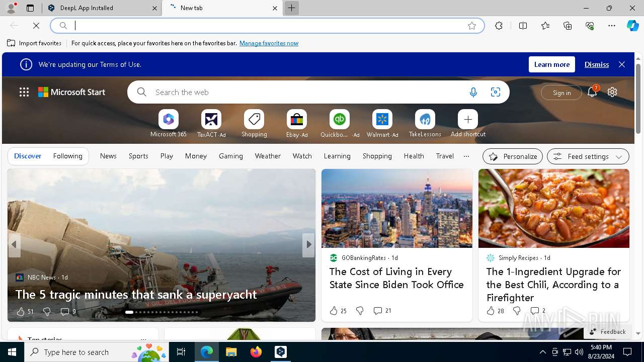
Task: Dismiss the Terms of Use banner
Action: (x=597, y=64)
